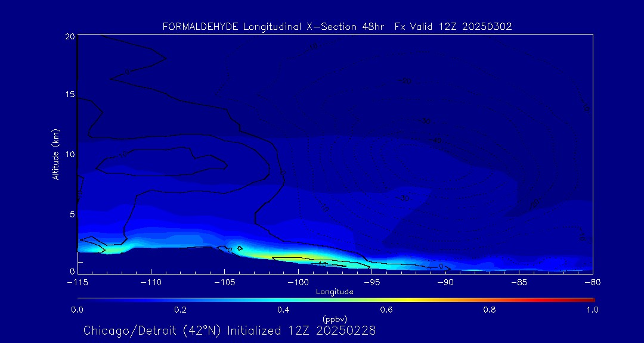Select altitude axis tick label 20
This screenshot has width=644, height=343.
pyautogui.click(x=69, y=36)
